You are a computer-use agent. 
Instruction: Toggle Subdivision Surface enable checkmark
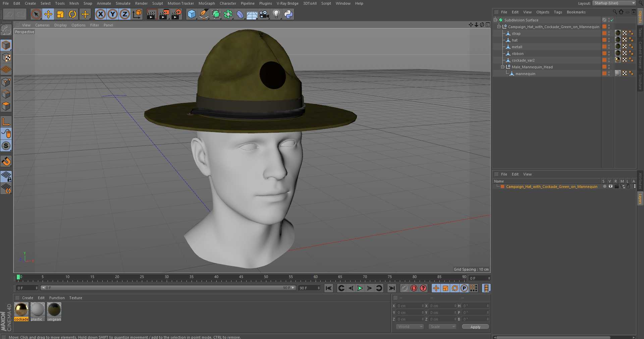pyautogui.click(x=612, y=20)
